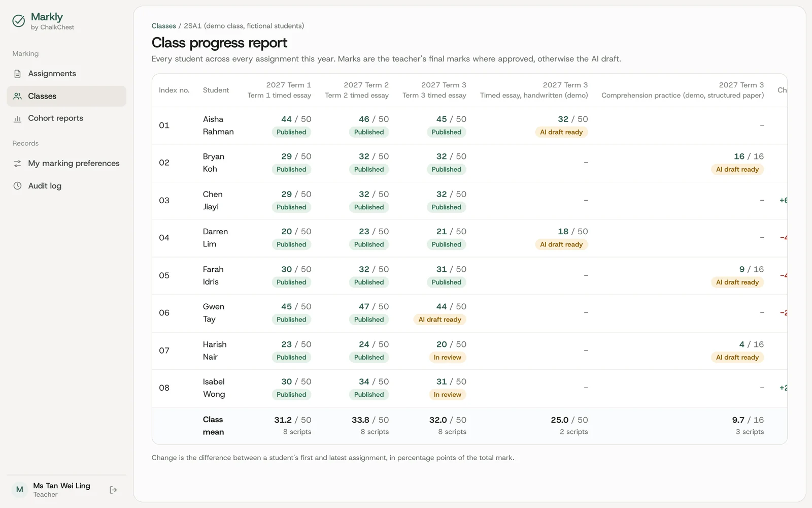The image size is (812, 508).
Task: Select student Chen Jiayi
Action: 213,200
